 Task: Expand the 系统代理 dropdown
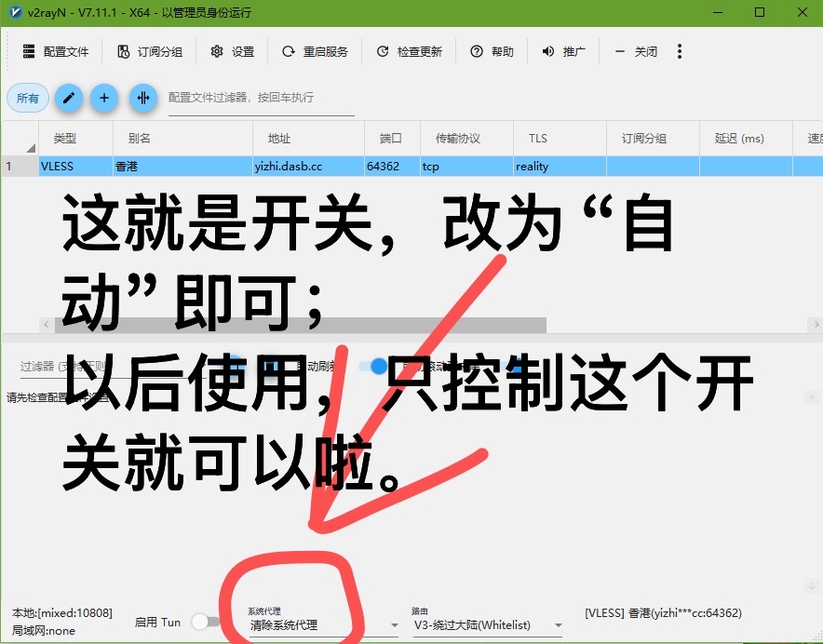(x=323, y=625)
